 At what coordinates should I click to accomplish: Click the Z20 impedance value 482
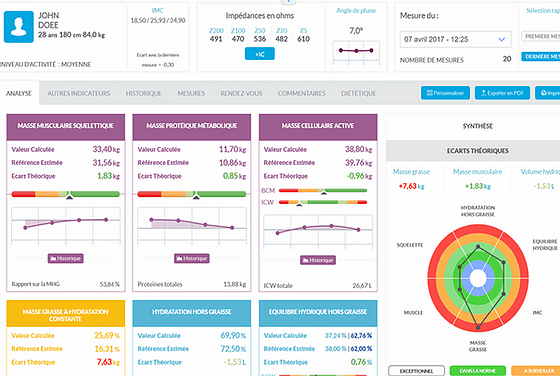(281, 39)
